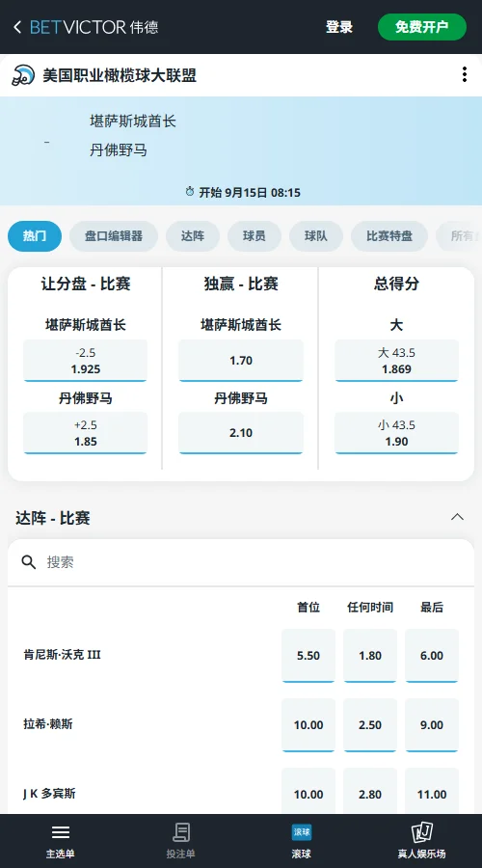The width and height of the screenshot is (482, 868).
Task: Click the 首位 column header
Action: click(308, 608)
